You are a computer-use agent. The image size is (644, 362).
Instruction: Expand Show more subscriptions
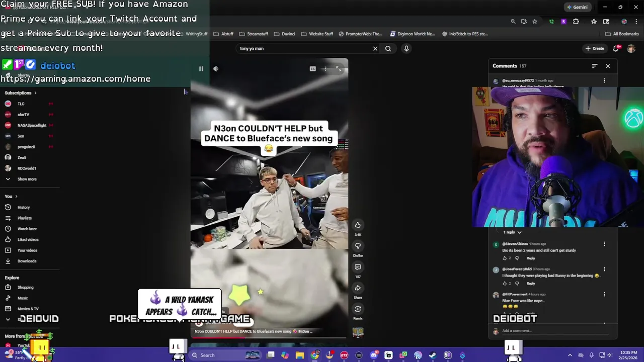tap(28, 179)
